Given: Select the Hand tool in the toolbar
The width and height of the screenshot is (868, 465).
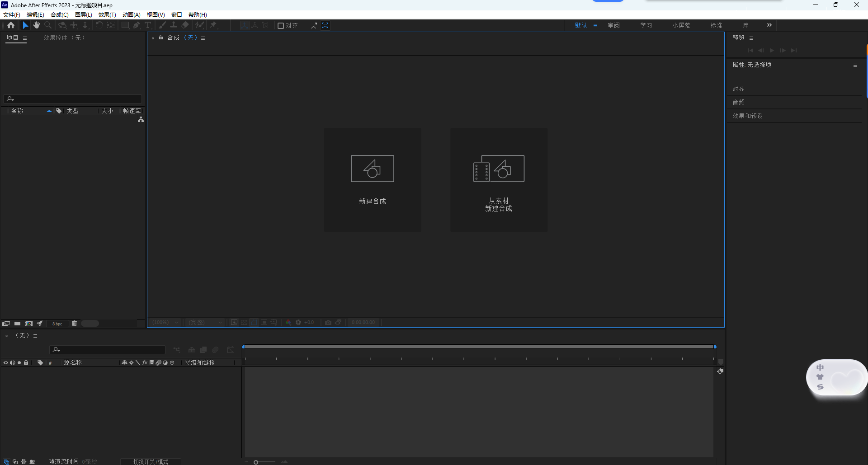Looking at the screenshot, I should coord(37,25).
